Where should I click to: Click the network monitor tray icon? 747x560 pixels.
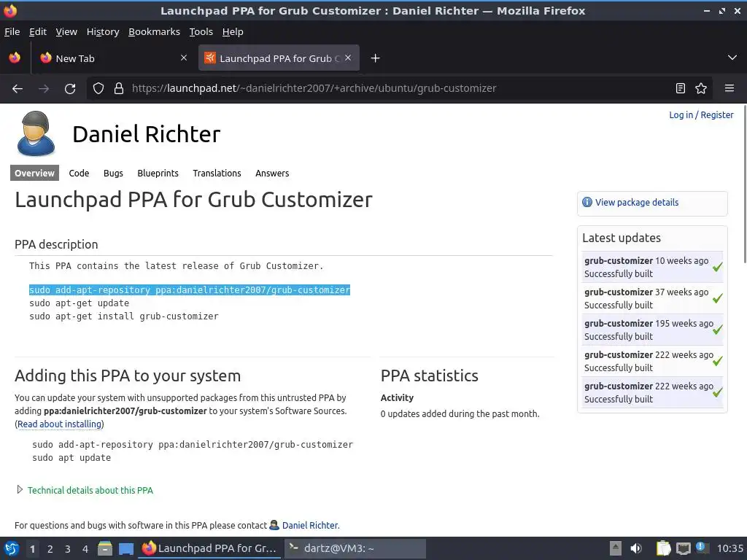click(x=683, y=548)
